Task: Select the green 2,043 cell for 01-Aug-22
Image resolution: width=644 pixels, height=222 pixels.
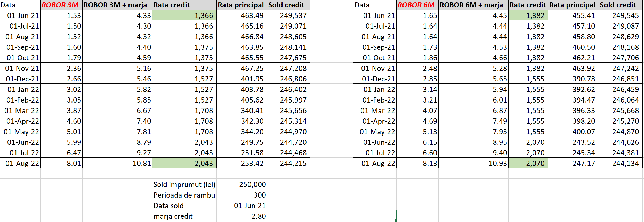Action: pos(184,163)
